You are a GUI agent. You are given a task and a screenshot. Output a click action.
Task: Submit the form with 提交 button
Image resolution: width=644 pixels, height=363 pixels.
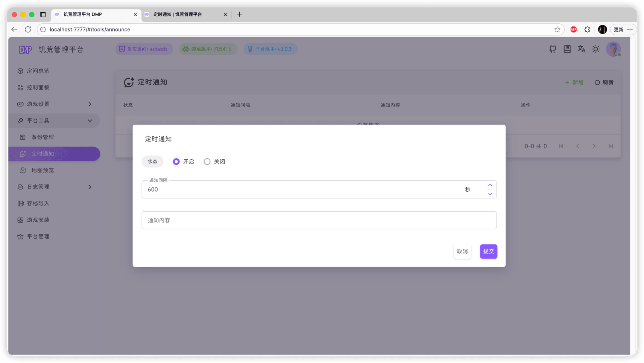click(x=488, y=251)
